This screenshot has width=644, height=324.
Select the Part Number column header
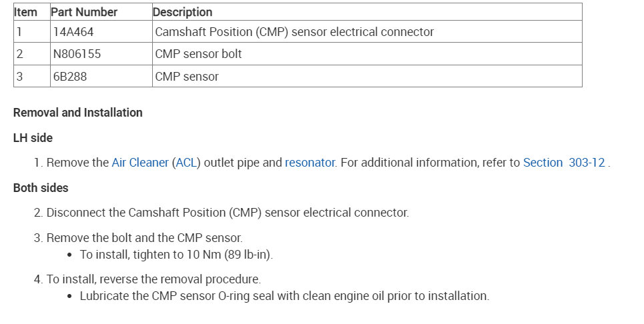point(85,12)
